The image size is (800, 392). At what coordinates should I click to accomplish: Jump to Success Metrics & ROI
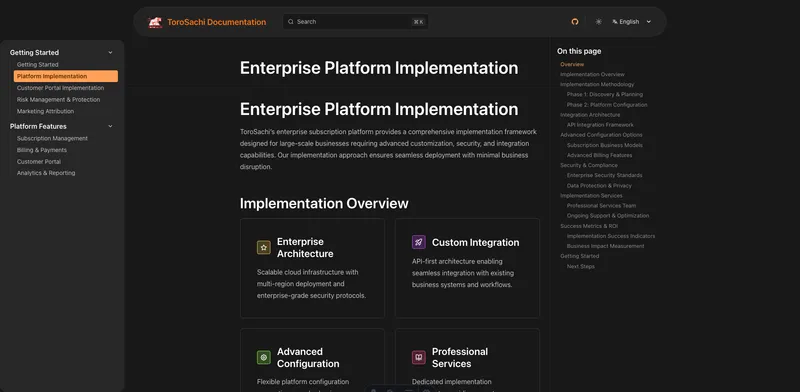click(589, 226)
